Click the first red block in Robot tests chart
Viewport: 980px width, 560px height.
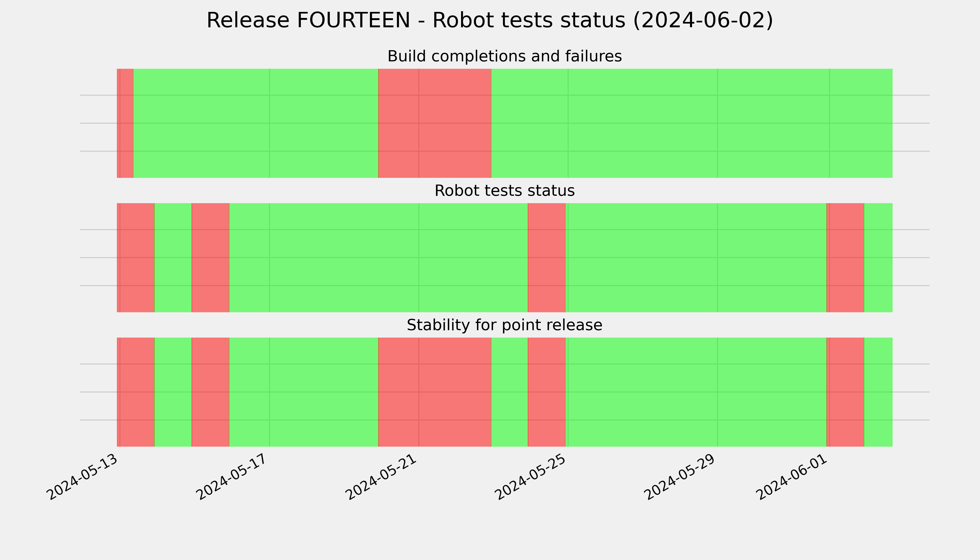coord(136,258)
